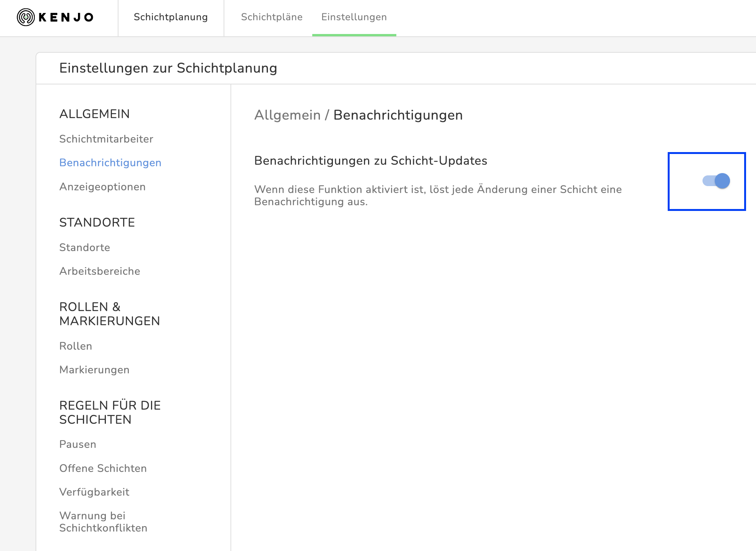Viewport: 756px width, 551px height.
Task: Open Verfügbarkeit settings
Action: click(94, 492)
